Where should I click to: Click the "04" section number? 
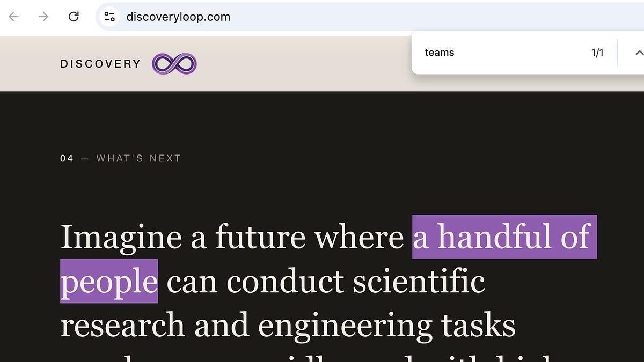click(x=67, y=158)
